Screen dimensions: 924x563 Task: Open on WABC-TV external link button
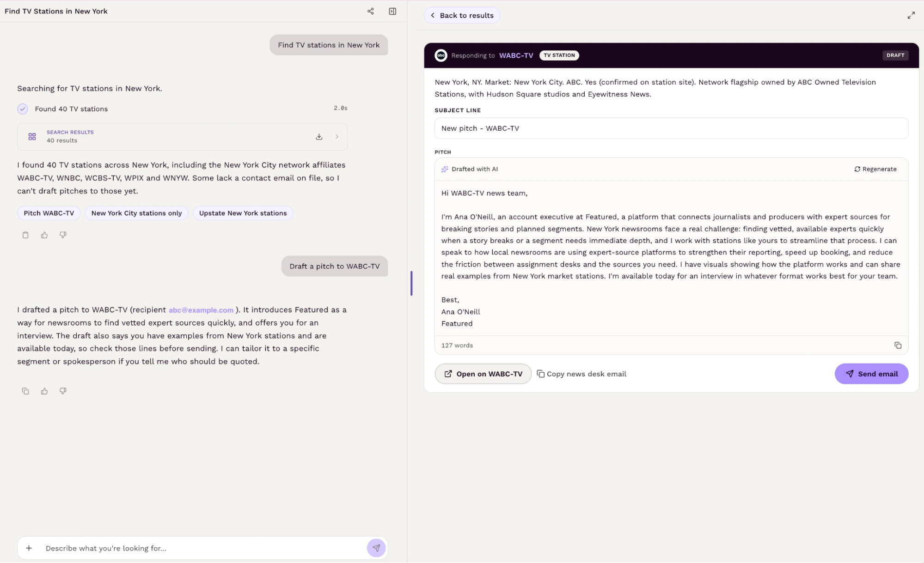483,374
